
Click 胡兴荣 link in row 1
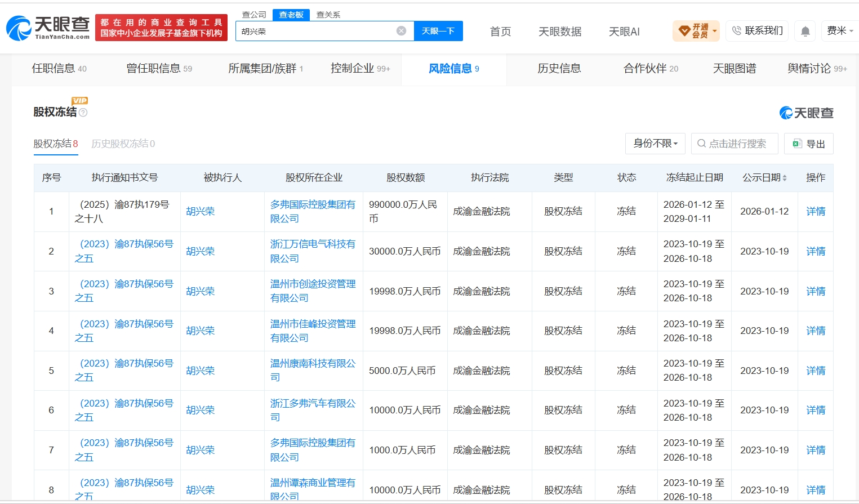(201, 212)
